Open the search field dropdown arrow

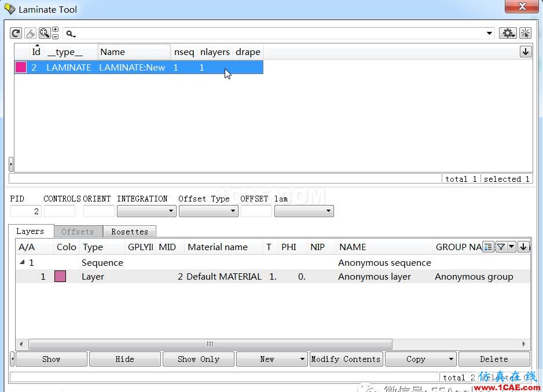489,33
